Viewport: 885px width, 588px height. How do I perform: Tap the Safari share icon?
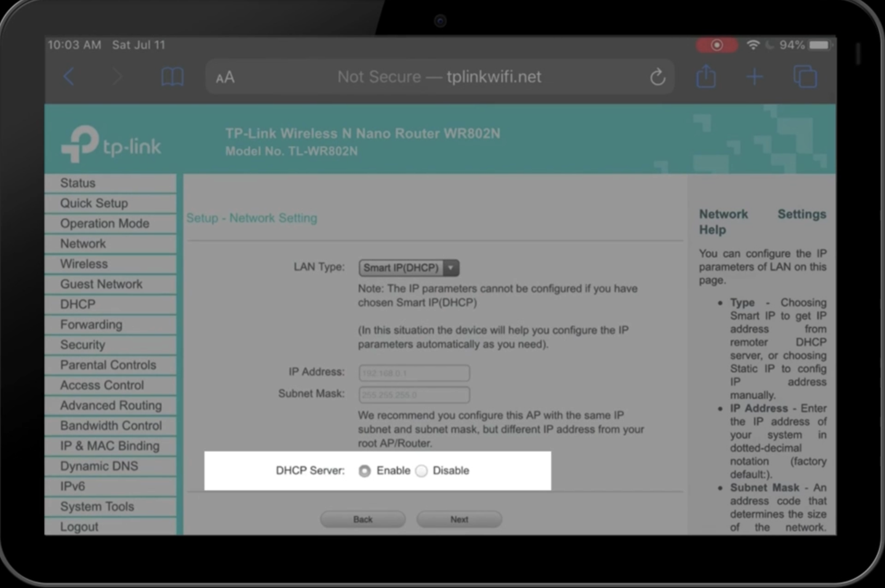pos(706,77)
